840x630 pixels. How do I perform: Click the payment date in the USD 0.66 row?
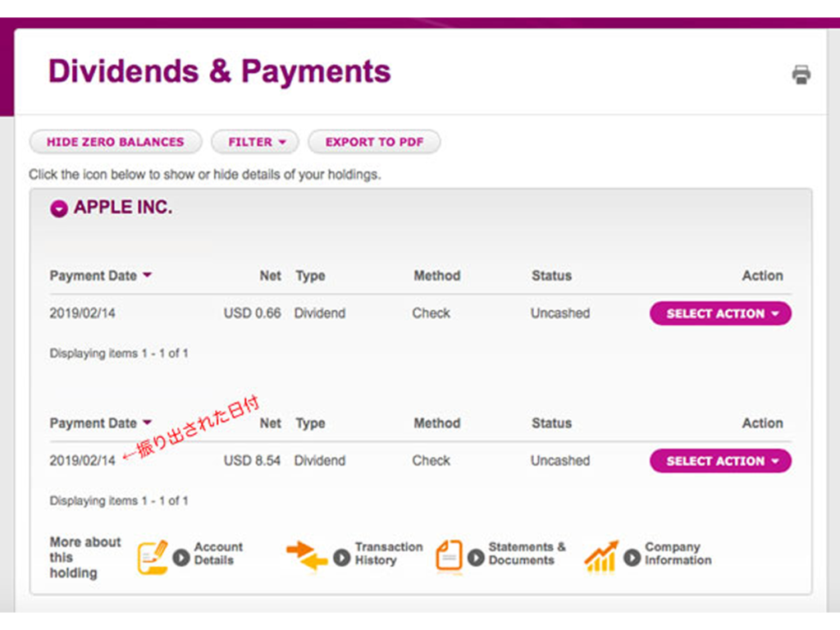tap(83, 313)
